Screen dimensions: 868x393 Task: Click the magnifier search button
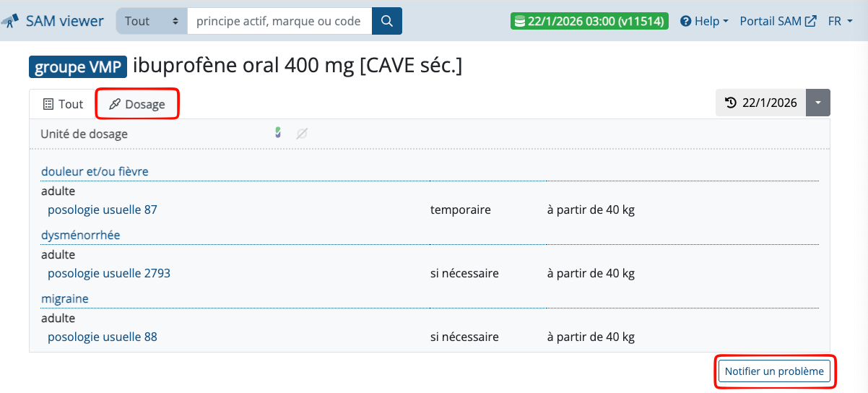click(x=387, y=21)
